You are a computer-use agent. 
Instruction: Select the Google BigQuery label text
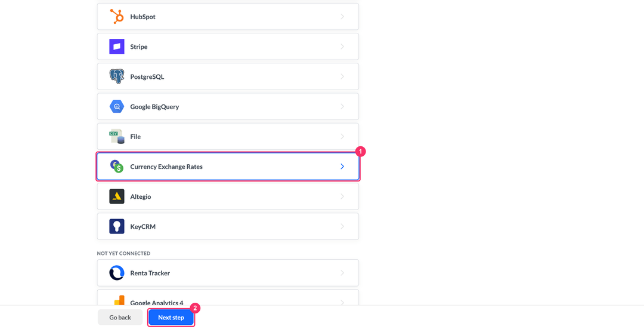154,107
